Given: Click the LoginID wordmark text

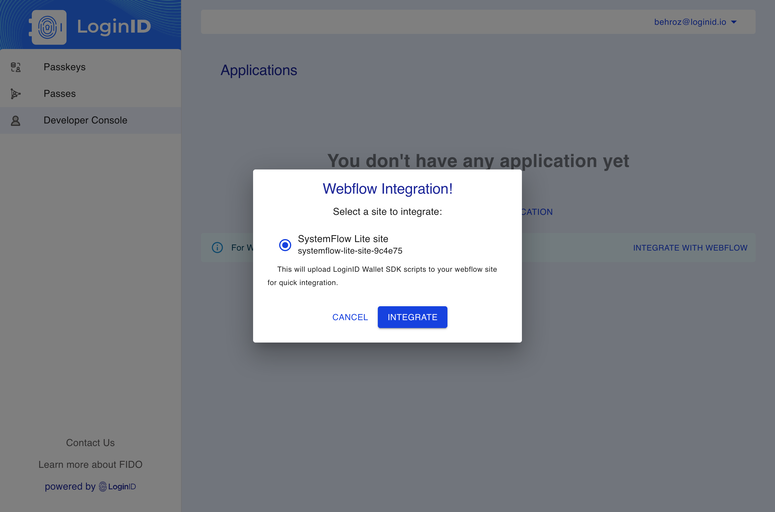Looking at the screenshot, I should point(114,27).
